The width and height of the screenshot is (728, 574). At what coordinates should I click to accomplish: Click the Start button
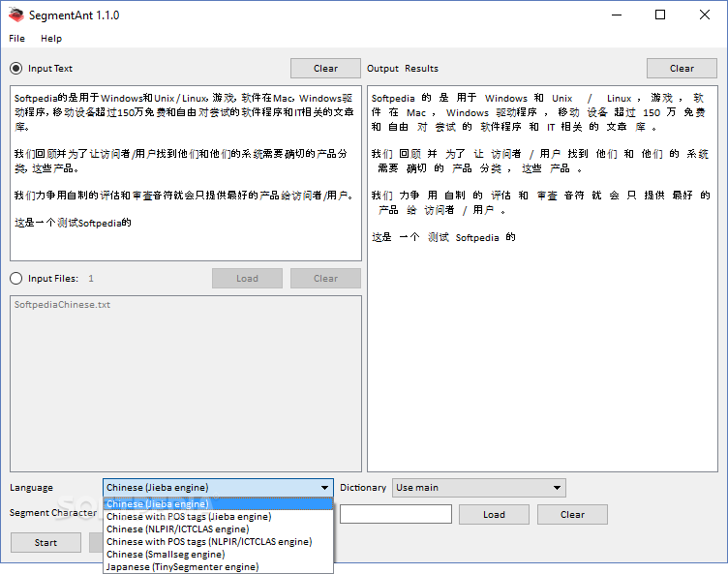[45, 542]
